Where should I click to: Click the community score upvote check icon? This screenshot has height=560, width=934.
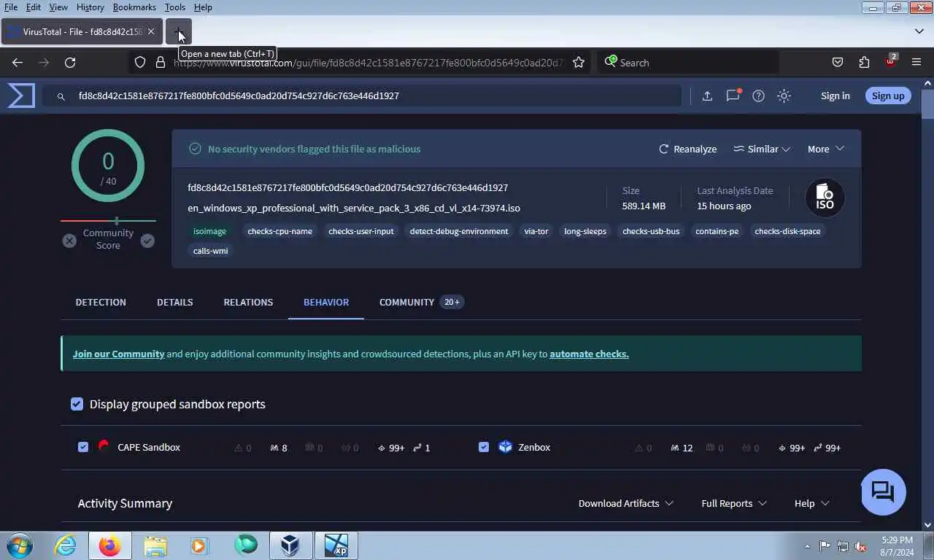pos(147,241)
